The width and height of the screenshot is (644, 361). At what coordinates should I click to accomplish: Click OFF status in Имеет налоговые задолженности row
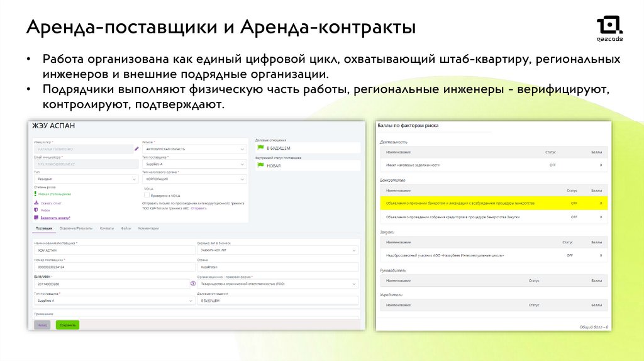click(x=552, y=165)
